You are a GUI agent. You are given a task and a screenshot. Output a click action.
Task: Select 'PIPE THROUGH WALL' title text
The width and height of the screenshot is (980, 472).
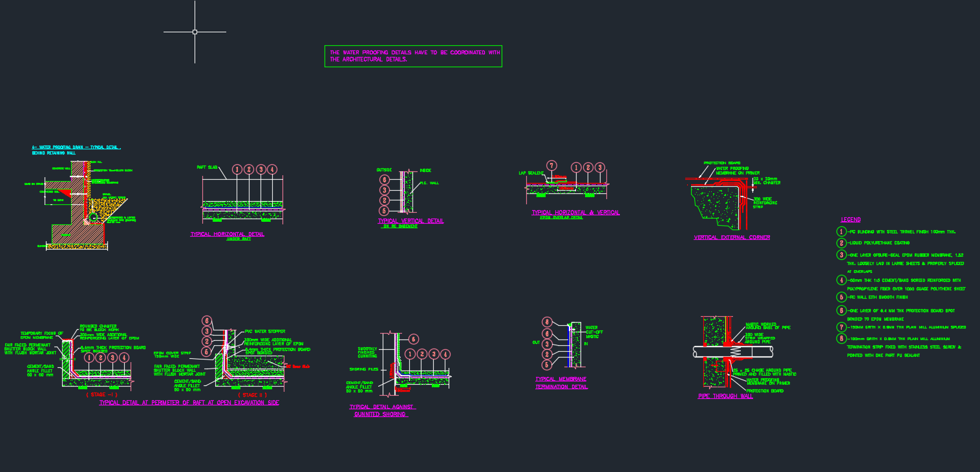pyautogui.click(x=725, y=396)
